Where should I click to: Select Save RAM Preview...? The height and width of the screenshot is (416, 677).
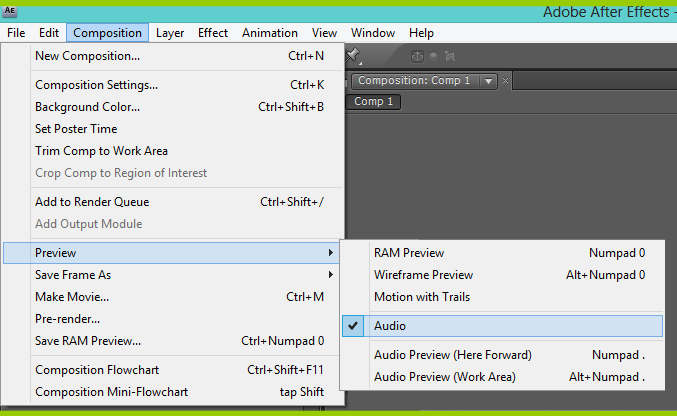tap(174, 341)
